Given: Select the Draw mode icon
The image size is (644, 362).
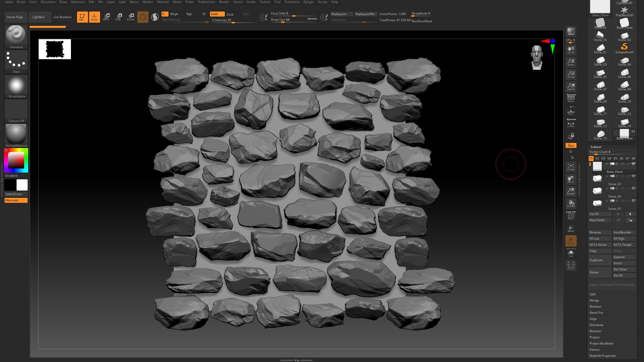Looking at the screenshot, I should pyautogui.click(x=94, y=17).
